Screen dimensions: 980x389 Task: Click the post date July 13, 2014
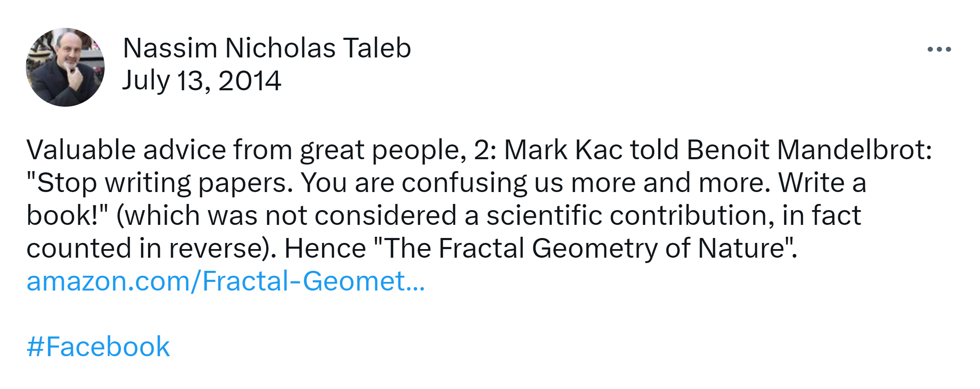tap(201, 80)
